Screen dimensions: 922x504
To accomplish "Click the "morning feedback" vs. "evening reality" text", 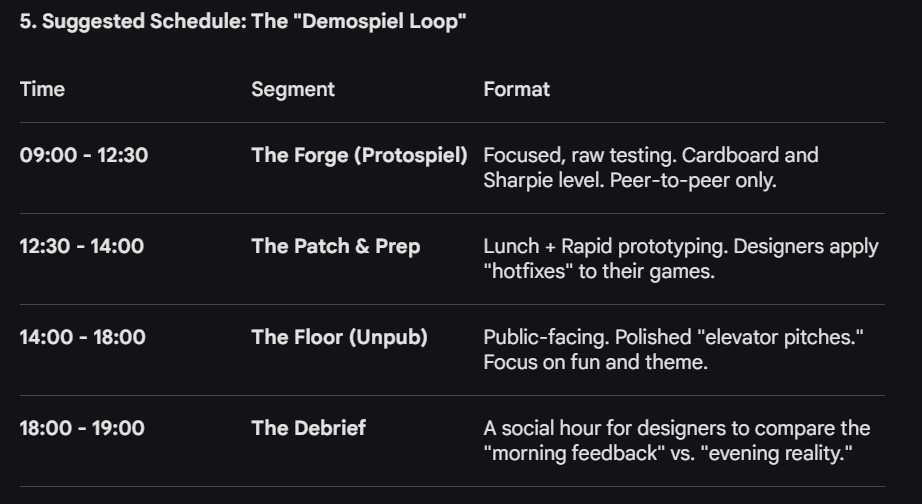I will pos(668,453).
